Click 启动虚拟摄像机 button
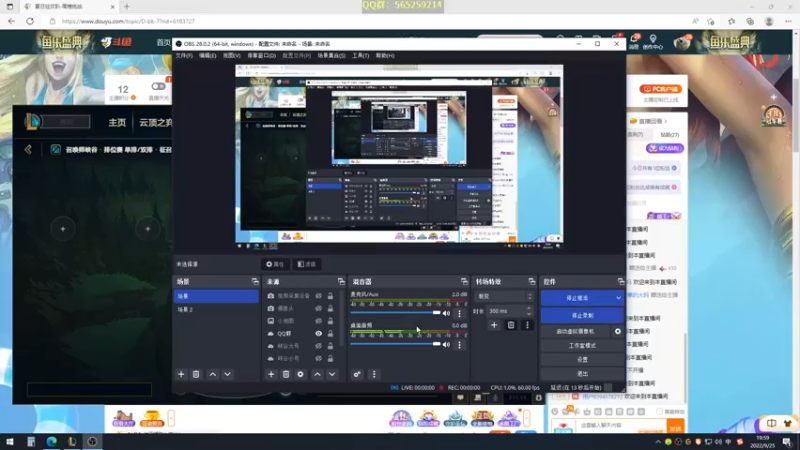Image resolution: width=800 pixels, height=450 pixels. tap(576, 332)
